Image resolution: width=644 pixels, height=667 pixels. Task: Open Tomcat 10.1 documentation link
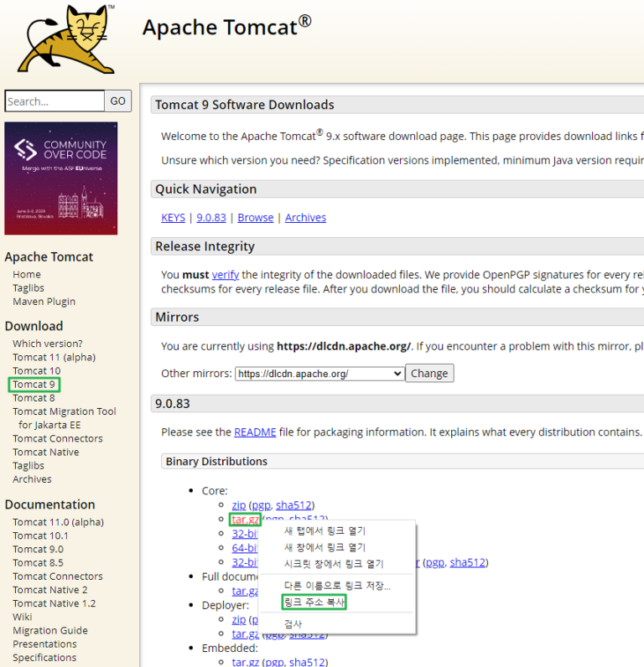40,536
